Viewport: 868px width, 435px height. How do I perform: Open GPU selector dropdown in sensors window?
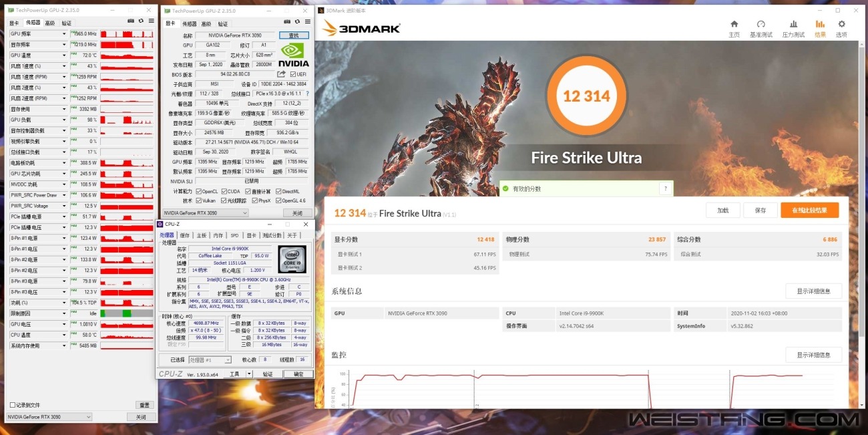click(49, 417)
